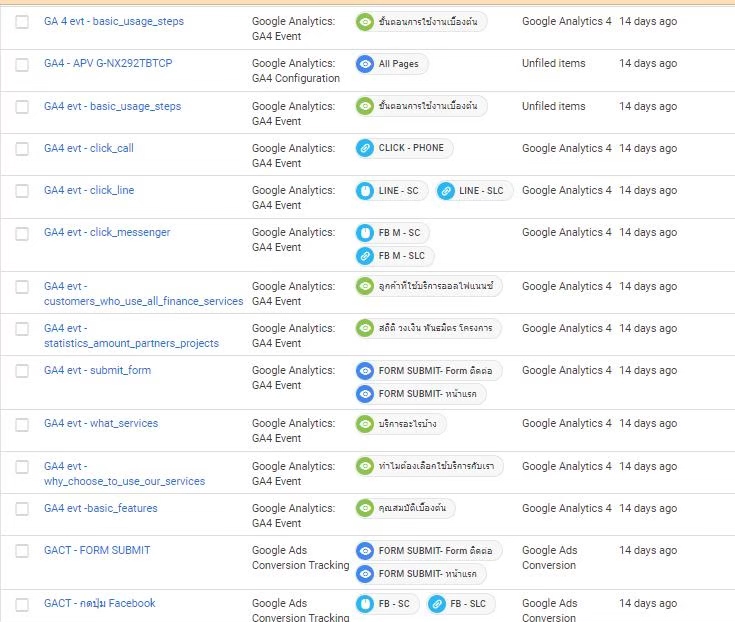Tick the checkbox for GACT - FORM SUBMIT
Viewport: 735px width, 622px height.
pos(22,551)
